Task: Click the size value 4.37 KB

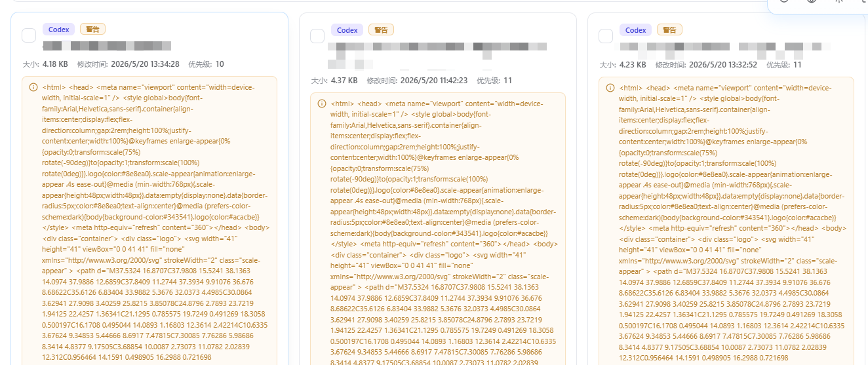Action: coord(344,81)
